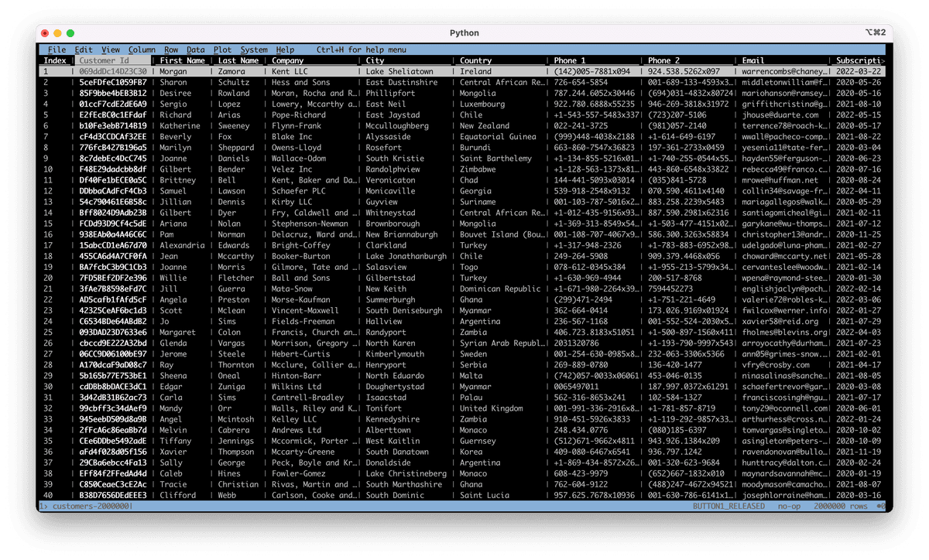The width and height of the screenshot is (929, 560).
Task: Open the Help menu
Action: (285, 50)
